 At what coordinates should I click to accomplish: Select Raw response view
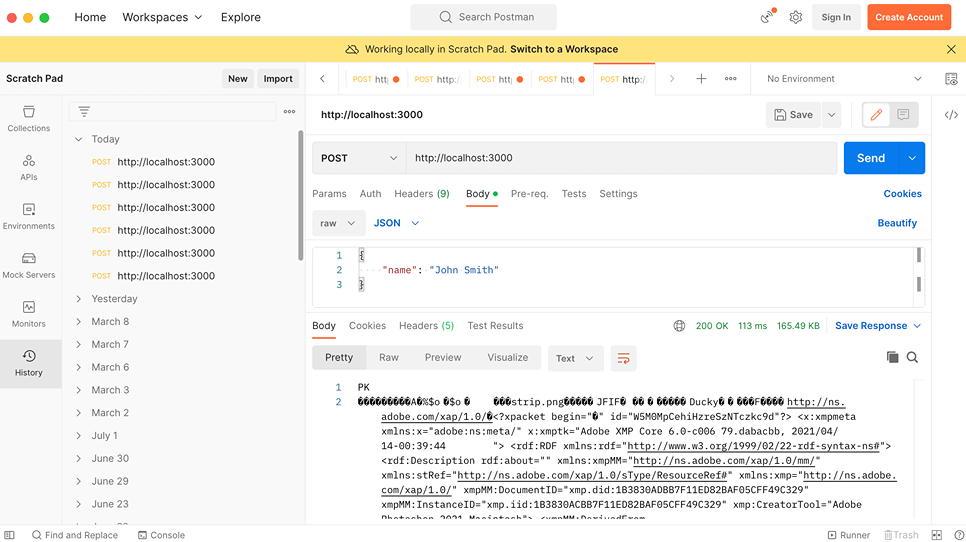[x=389, y=358]
